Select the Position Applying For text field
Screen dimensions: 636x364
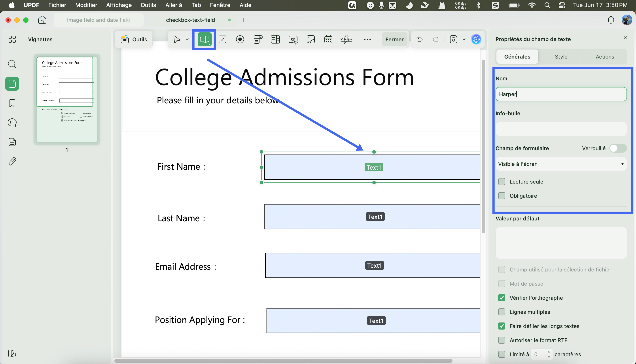coord(373,320)
